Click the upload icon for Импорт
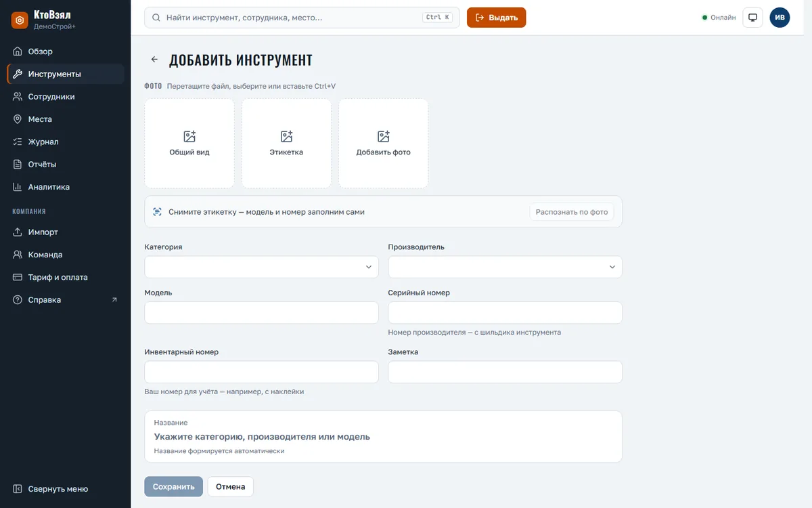The height and width of the screenshot is (508, 812). [18, 232]
